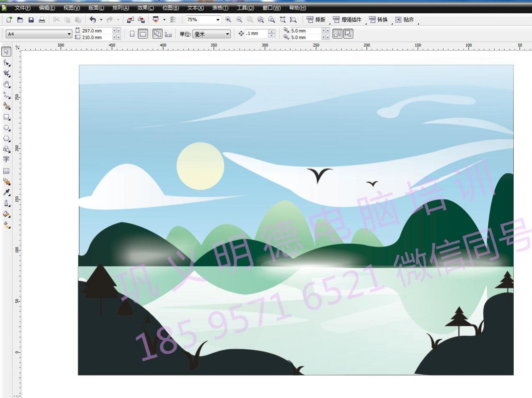Select the Pick (arrow) tool
This screenshot has width=532, height=398.
(6, 52)
